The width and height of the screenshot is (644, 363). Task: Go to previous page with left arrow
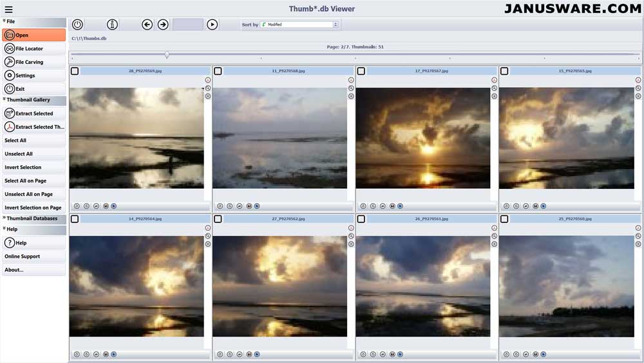click(x=147, y=25)
